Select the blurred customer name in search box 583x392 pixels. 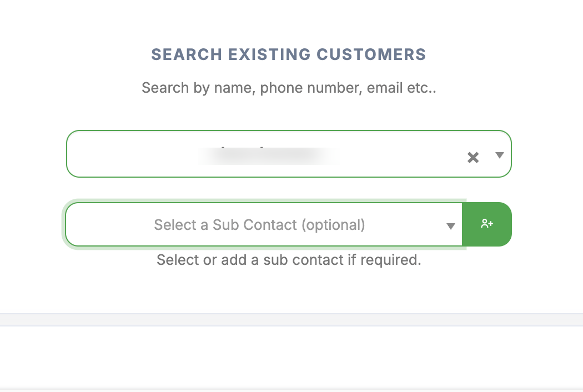click(269, 155)
